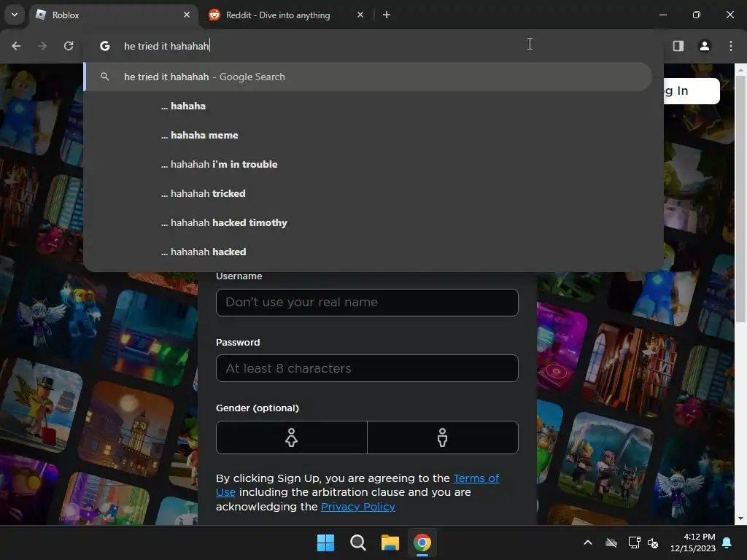Screen dimensions: 747x560
Task: Click the muted volume tray icon
Action: (x=653, y=542)
